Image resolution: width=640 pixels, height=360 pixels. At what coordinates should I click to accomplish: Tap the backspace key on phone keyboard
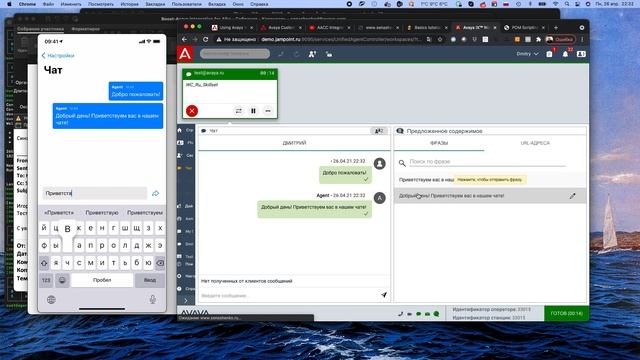tap(160, 263)
